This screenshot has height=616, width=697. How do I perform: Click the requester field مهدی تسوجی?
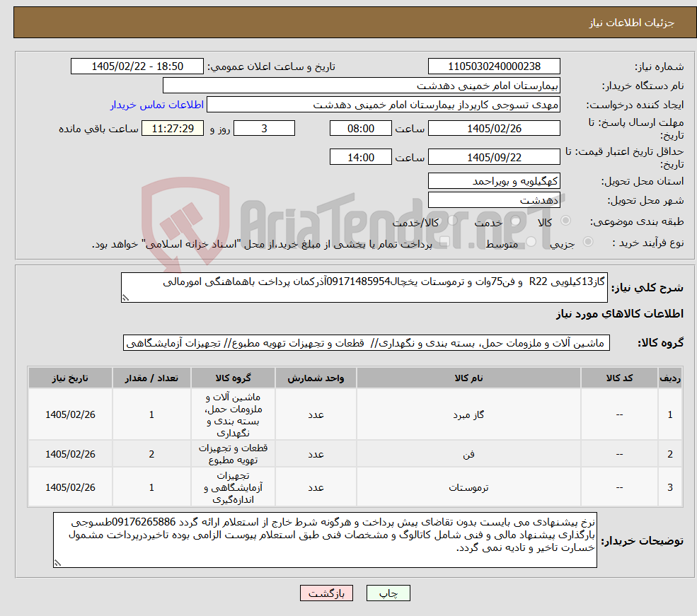tap(383, 105)
